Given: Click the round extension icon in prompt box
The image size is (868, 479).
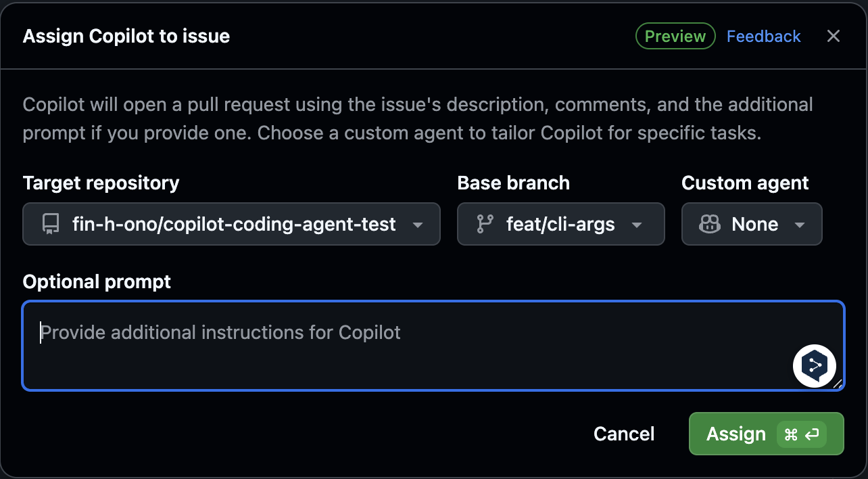Looking at the screenshot, I should (814, 366).
